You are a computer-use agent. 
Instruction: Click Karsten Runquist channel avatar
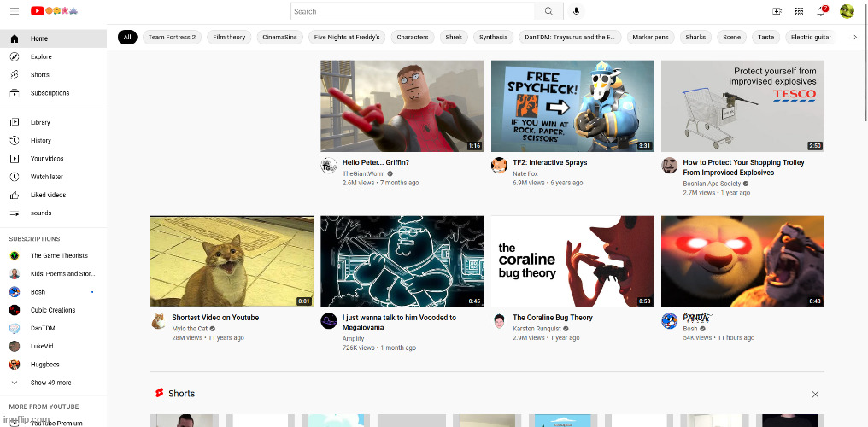(499, 321)
